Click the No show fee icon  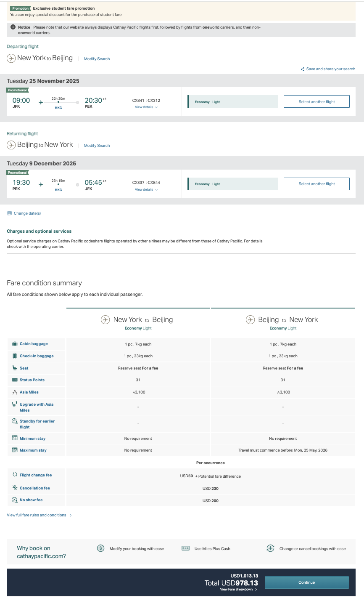point(15,500)
